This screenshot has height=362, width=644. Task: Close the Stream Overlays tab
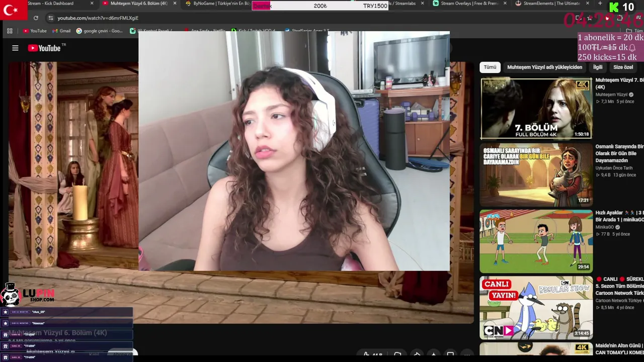[505, 4]
